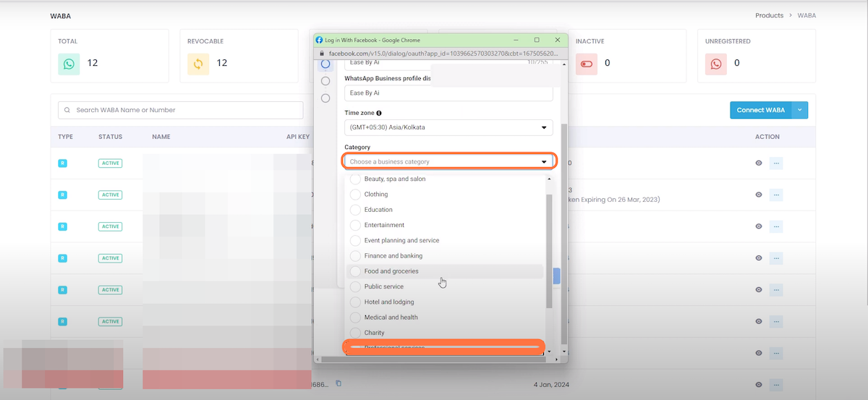This screenshot has width=868, height=400.
Task: Click the API KEY column header
Action: click(298, 137)
